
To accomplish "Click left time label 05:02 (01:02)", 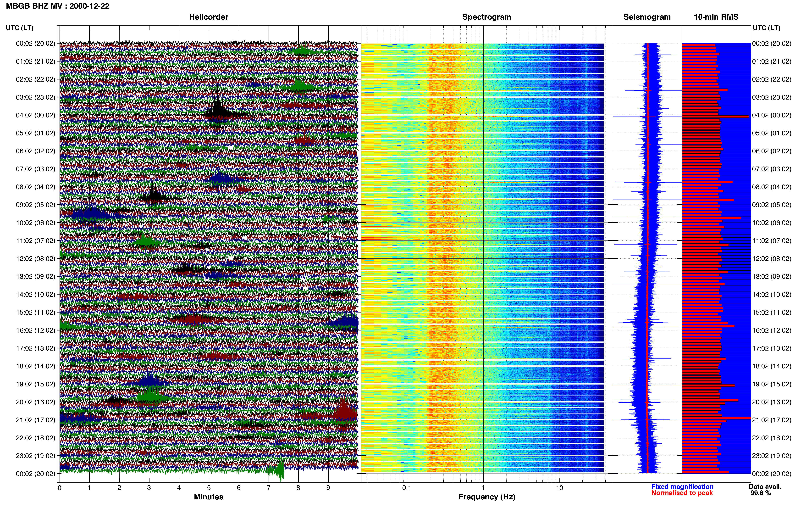I will [36, 133].
